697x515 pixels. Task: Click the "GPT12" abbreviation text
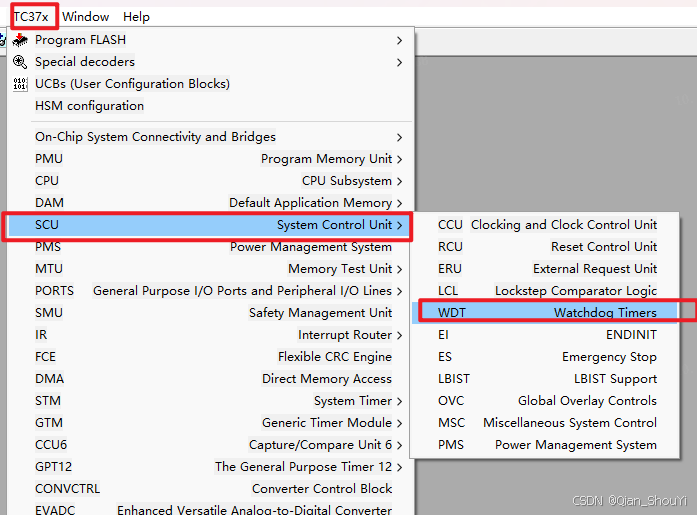click(x=53, y=467)
